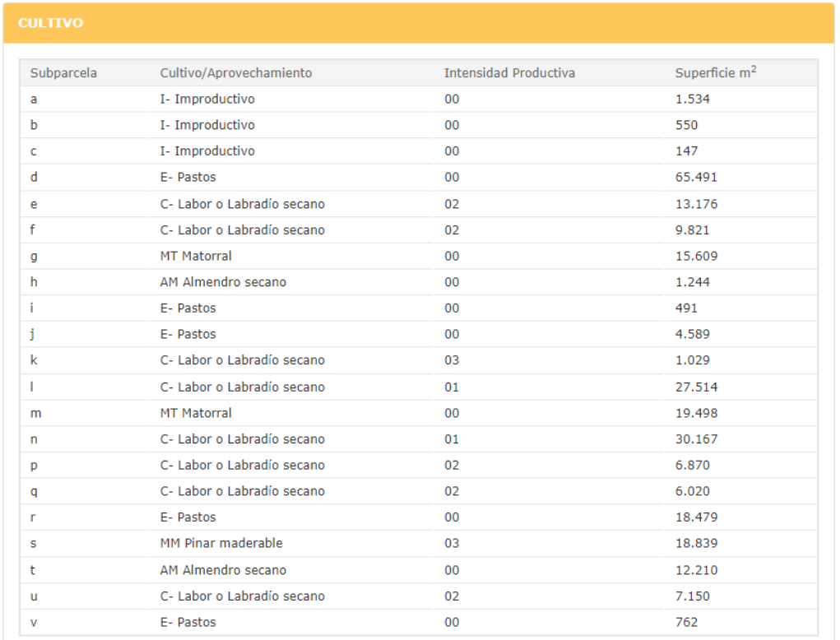Image resolution: width=840 pixels, height=640 pixels.
Task: Click the surface value 7.150
Action: [692, 596]
